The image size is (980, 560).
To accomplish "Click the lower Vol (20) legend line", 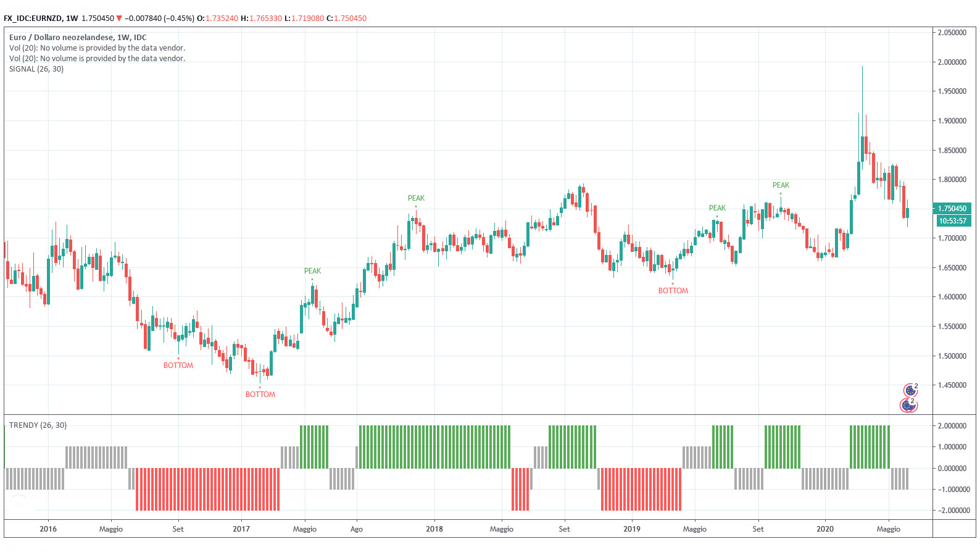I will coord(97,59).
